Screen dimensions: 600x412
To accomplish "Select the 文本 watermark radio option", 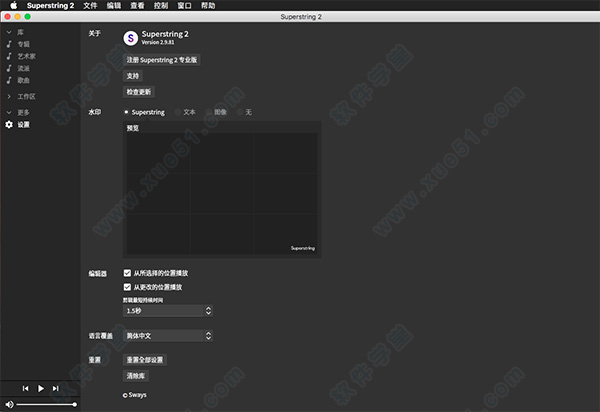I will click(178, 112).
